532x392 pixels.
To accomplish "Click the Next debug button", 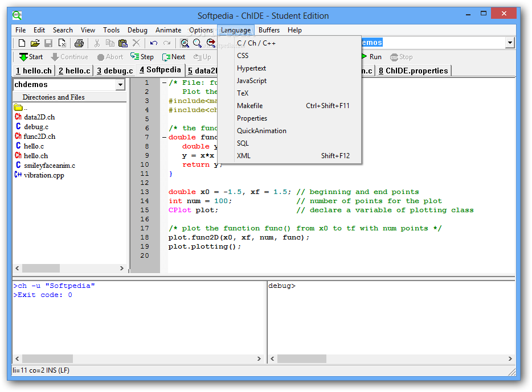I will 173,57.
